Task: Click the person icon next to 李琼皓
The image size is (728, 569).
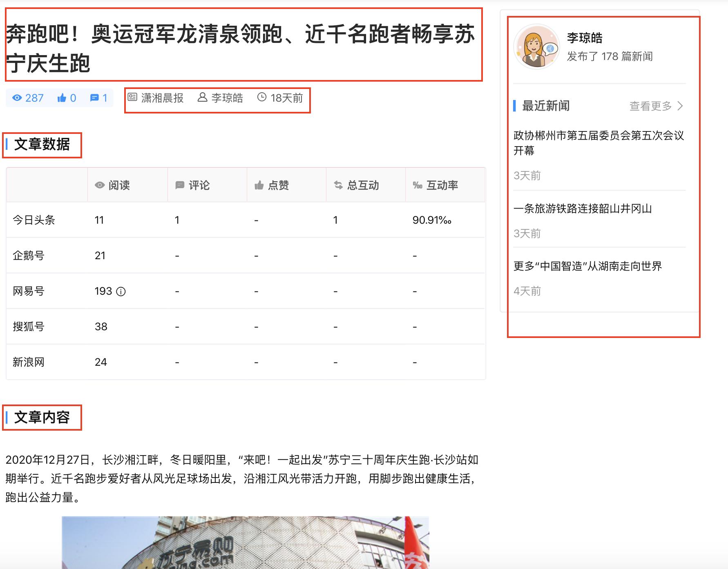Action: click(x=202, y=98)
